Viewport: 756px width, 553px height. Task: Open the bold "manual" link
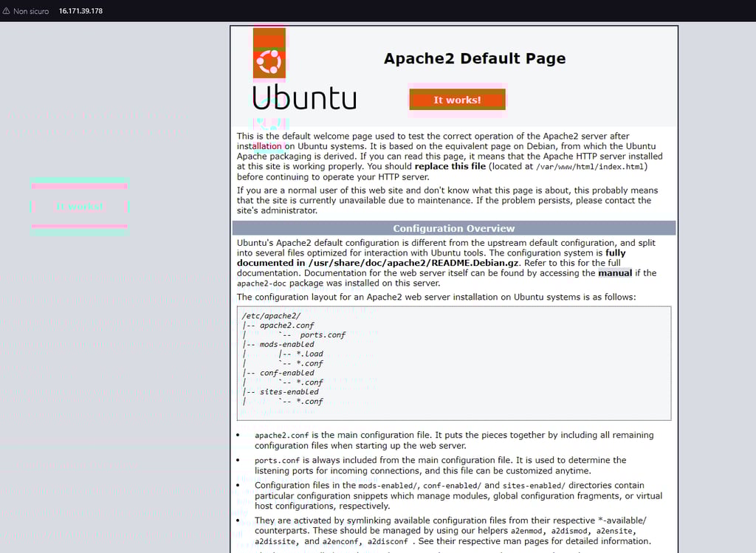pos(615,273)
